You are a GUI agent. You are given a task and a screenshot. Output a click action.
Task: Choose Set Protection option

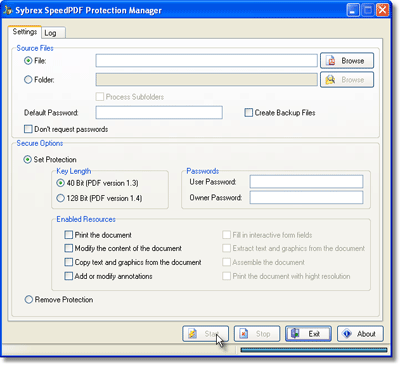coord(27,159)
